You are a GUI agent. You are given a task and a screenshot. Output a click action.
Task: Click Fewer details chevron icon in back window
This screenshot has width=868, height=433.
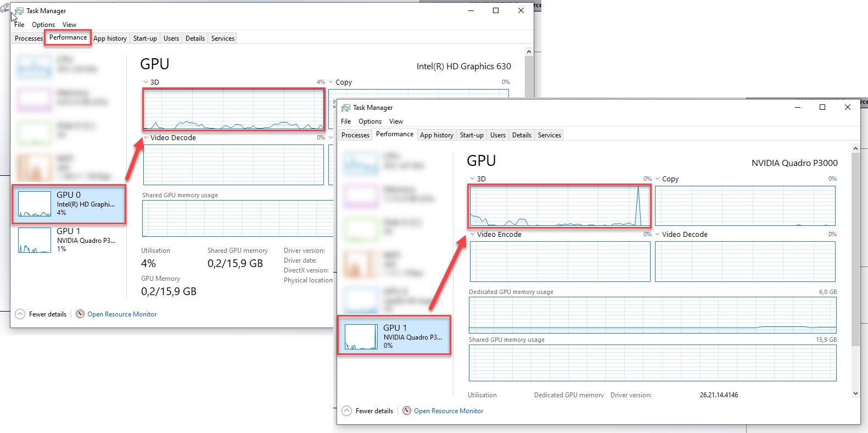[20, 314]
